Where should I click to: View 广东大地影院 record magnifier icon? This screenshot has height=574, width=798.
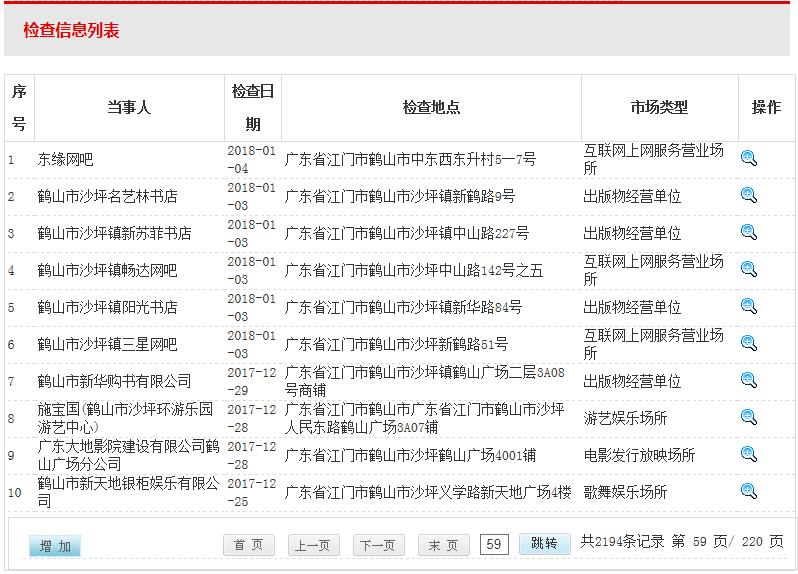tap(748, 454)
